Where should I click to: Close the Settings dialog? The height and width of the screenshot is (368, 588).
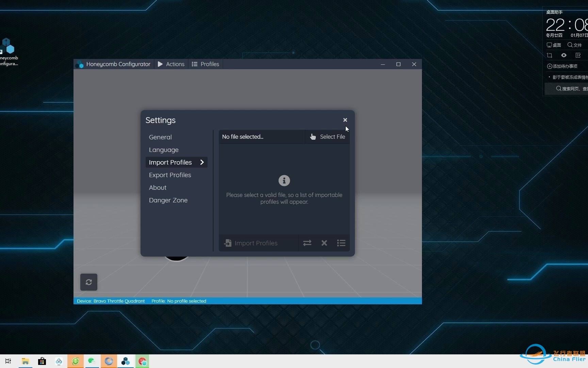tap(345, 120)
